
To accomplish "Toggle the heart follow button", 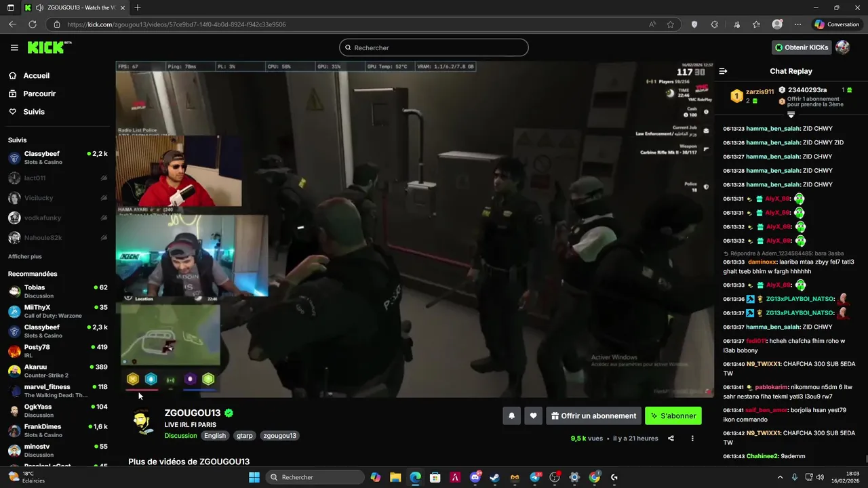I will (533, 416).
